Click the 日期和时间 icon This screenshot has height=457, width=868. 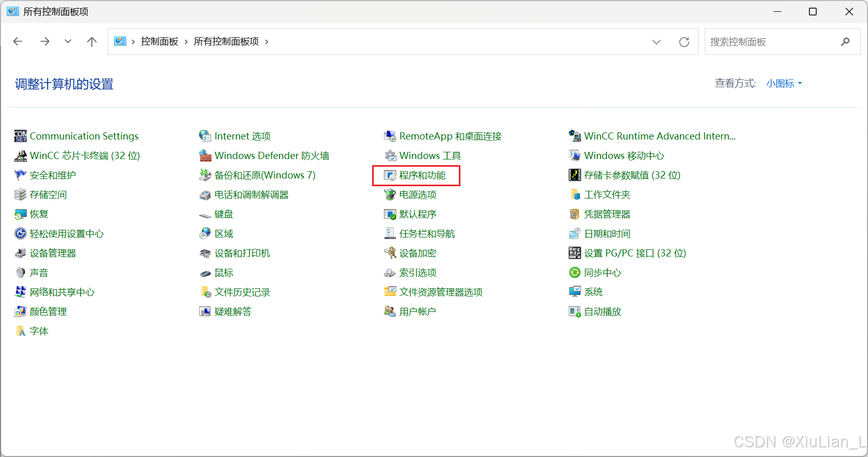575,233
